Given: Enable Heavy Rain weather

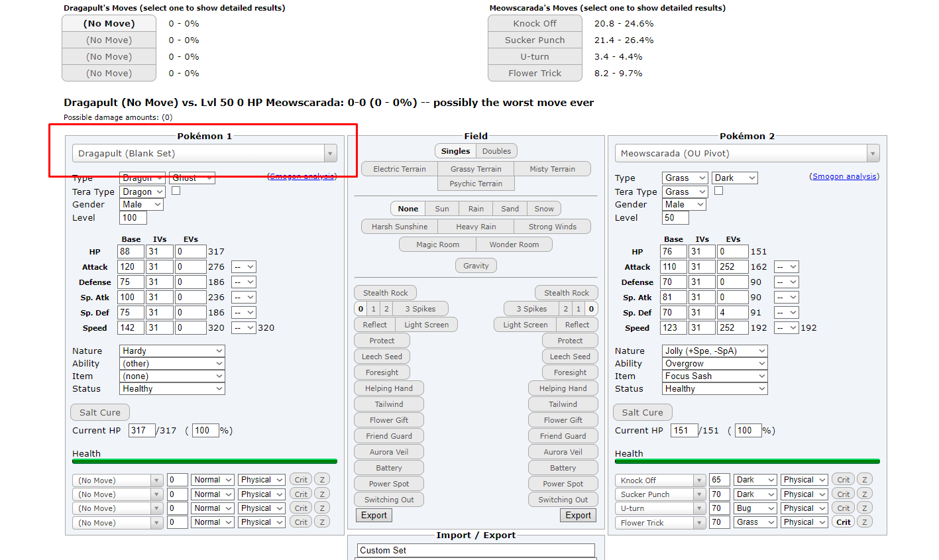Looking at the screenshot, I should [476, 227].
